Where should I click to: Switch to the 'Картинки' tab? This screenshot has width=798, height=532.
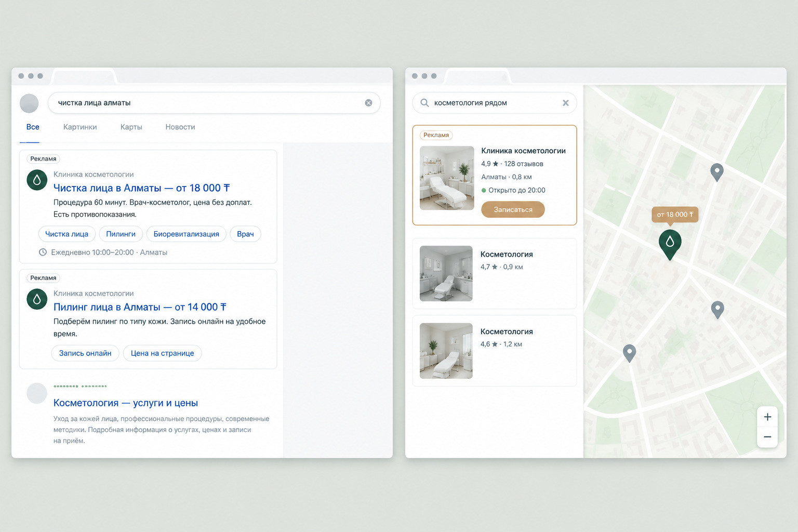tap(80, 127)
